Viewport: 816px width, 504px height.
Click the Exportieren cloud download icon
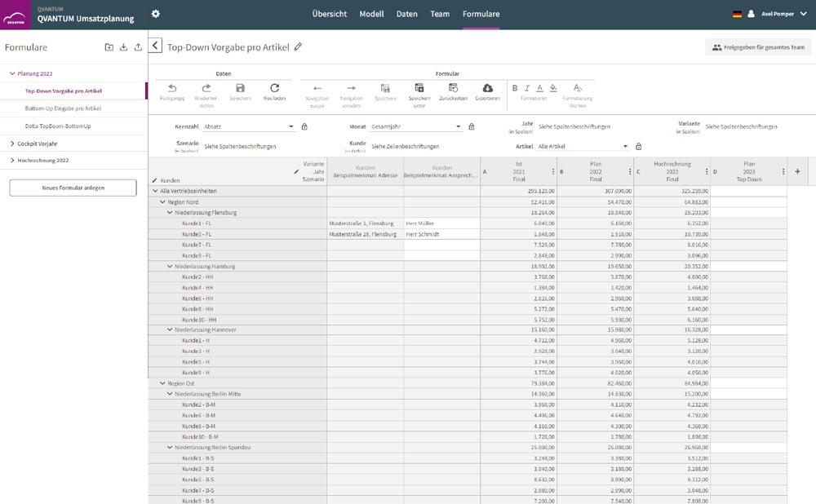[487, 88]
